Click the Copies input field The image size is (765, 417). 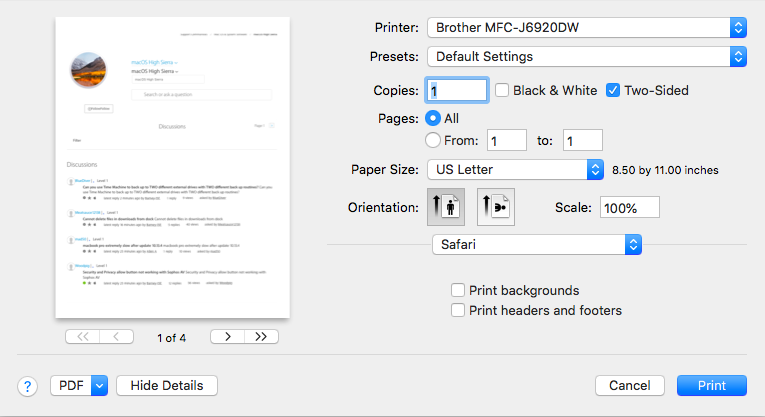click(457, 90)
